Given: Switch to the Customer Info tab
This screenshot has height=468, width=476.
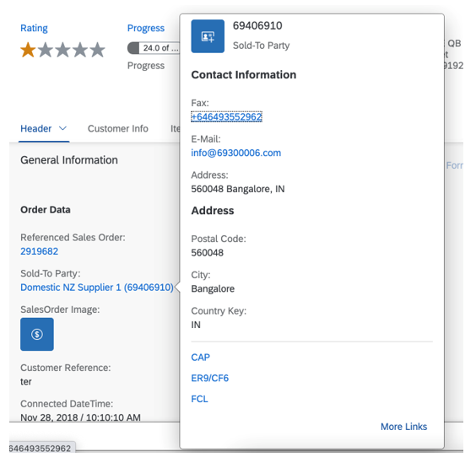Looking at the screenshot, I should point(118,129).
